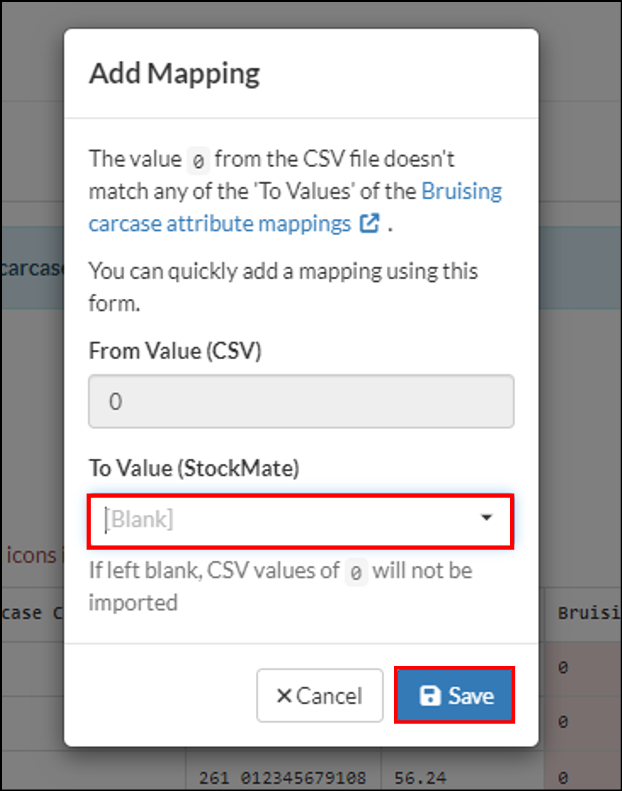Click the From Value (CSV) label
Screen dimensions: 622x791
175,351
